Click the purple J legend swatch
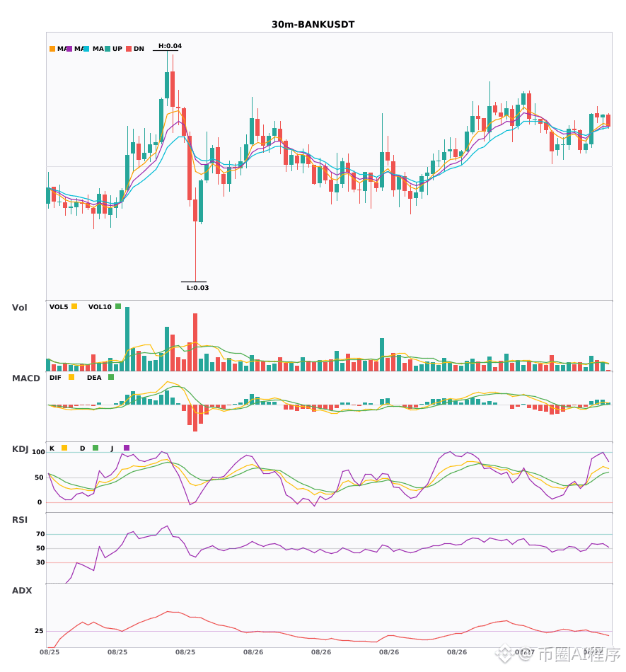 [x=127, y=448]
